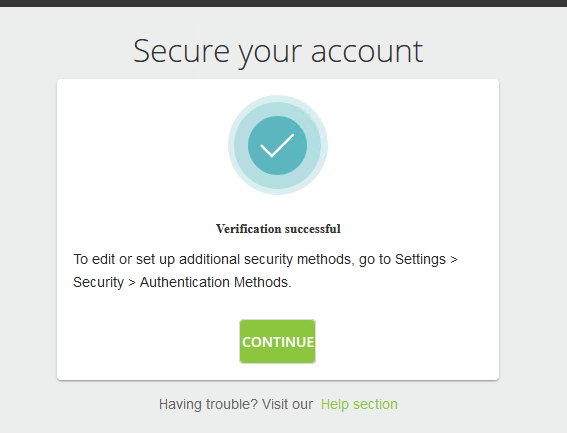Click the word 'Settings' in instructions

tap(420, 259)
